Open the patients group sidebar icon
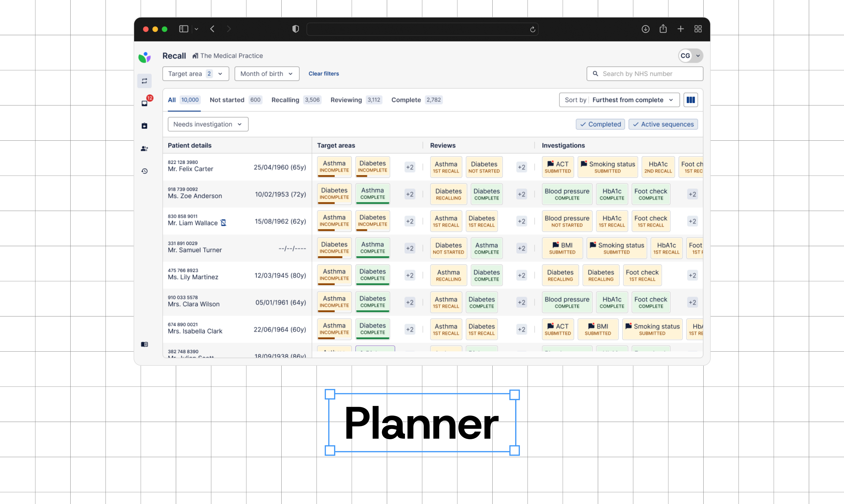Image resolution: width=844 pixels, height=504 pixels. 144,148
